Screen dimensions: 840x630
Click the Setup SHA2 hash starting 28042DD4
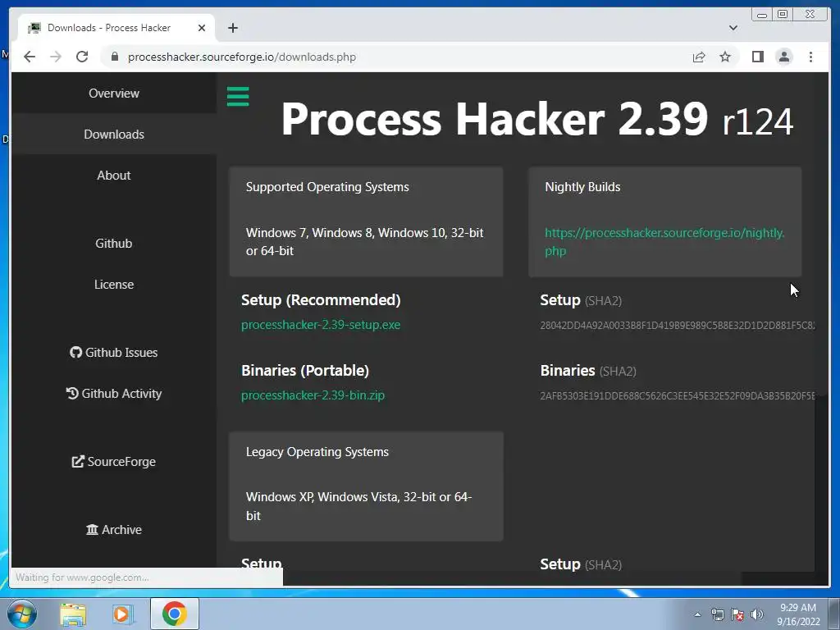[x=677, y=325]
